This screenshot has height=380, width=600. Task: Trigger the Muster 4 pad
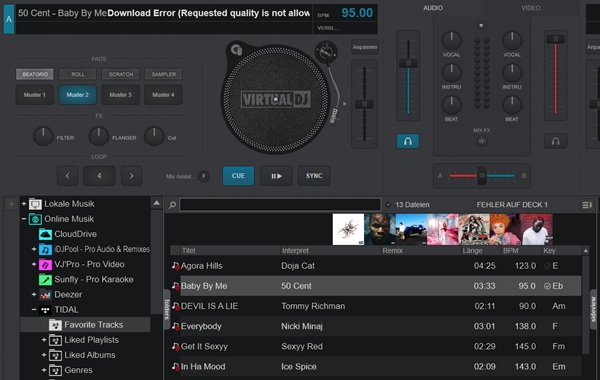tap(163, 95)
